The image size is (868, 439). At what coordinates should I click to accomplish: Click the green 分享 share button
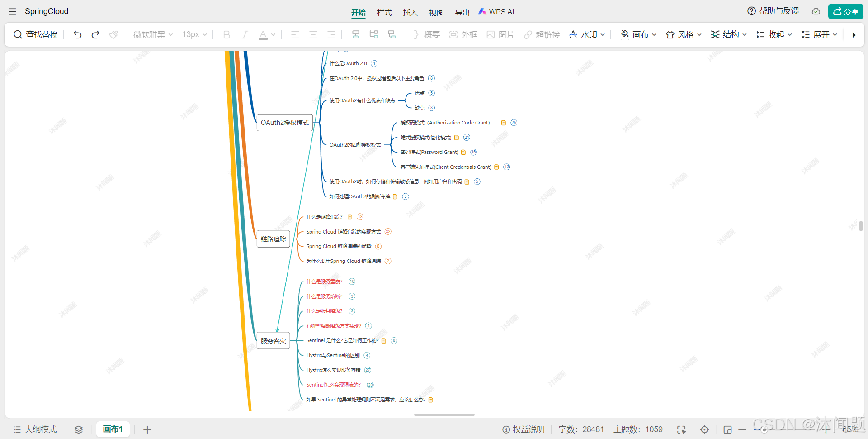click(x=845, y=11)
